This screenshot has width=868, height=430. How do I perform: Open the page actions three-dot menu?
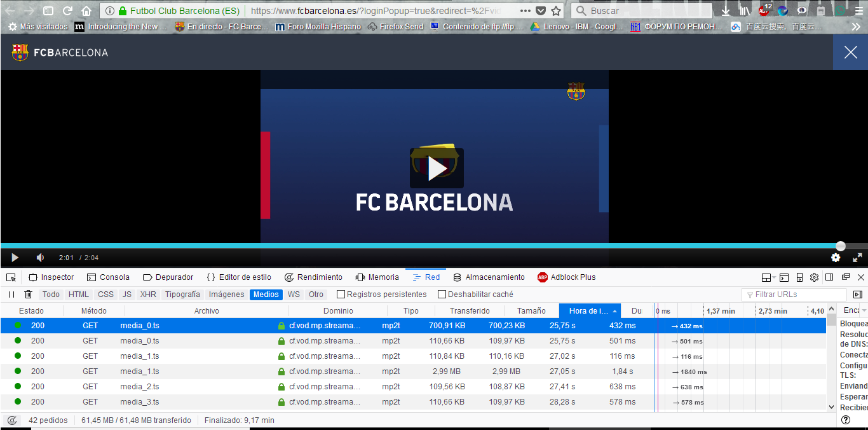525,11
